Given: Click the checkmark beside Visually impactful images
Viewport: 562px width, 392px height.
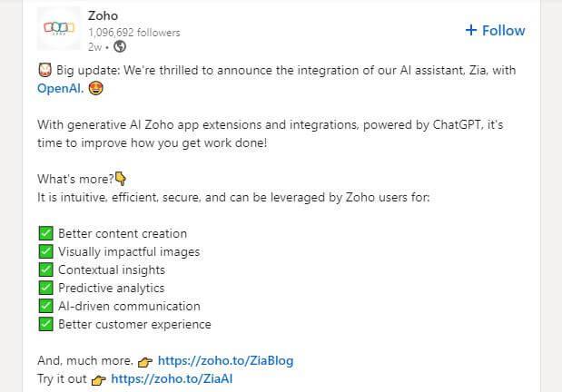Looking at the screenshot, I should point(45,252).
